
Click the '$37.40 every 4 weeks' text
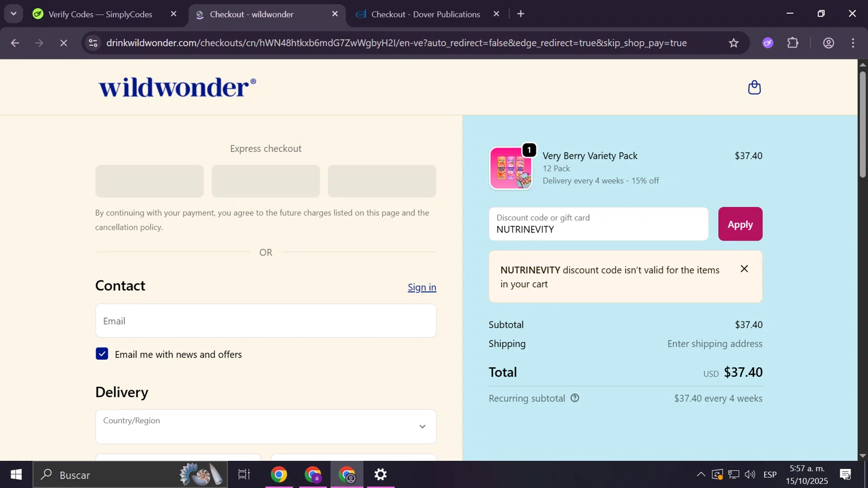pos(718,398)
